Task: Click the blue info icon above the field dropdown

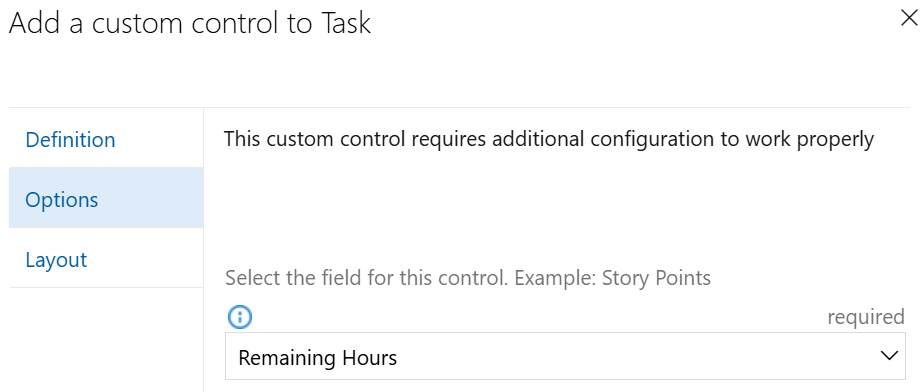Action: pyautogui.click(x=239, y=318)
